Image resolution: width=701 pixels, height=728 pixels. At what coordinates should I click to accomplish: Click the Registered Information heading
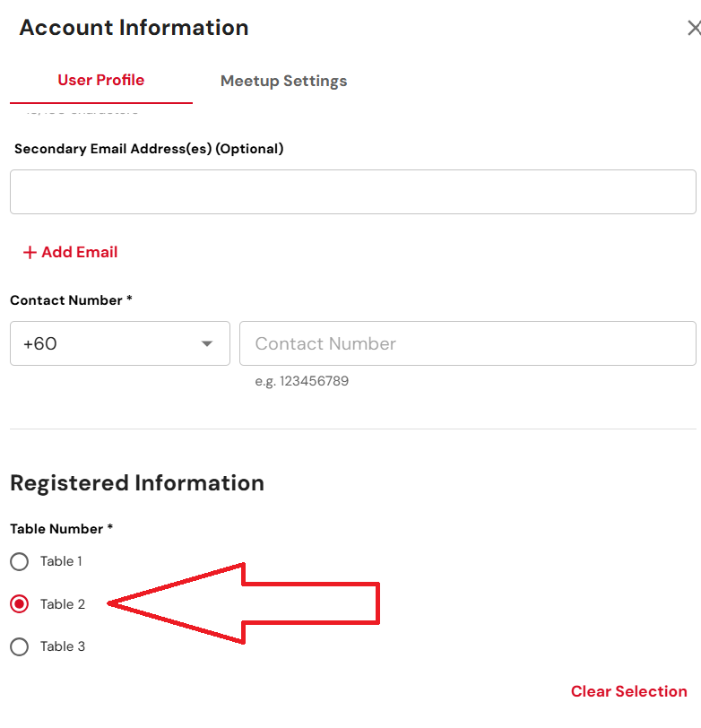(137, 483)
